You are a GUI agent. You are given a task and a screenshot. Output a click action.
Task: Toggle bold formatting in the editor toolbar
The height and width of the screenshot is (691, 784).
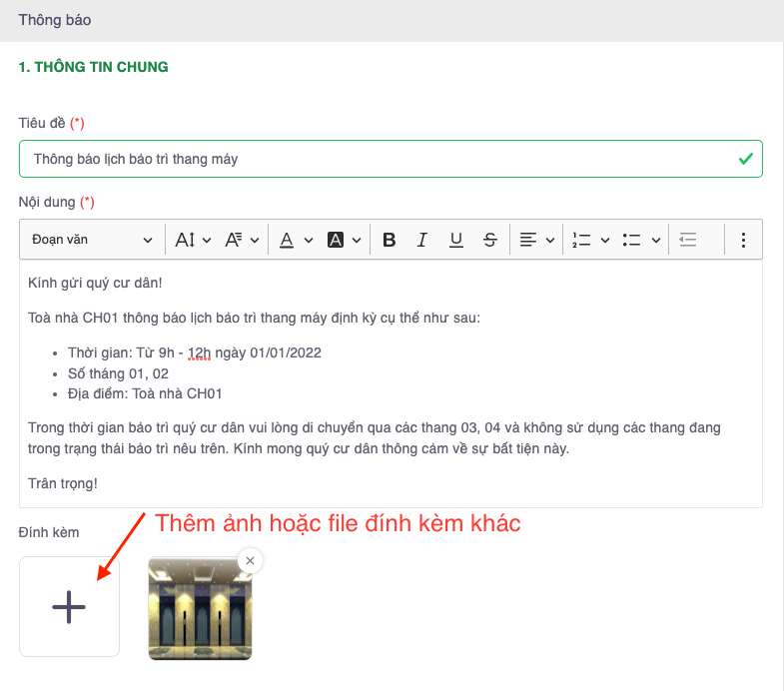[390, 240]
